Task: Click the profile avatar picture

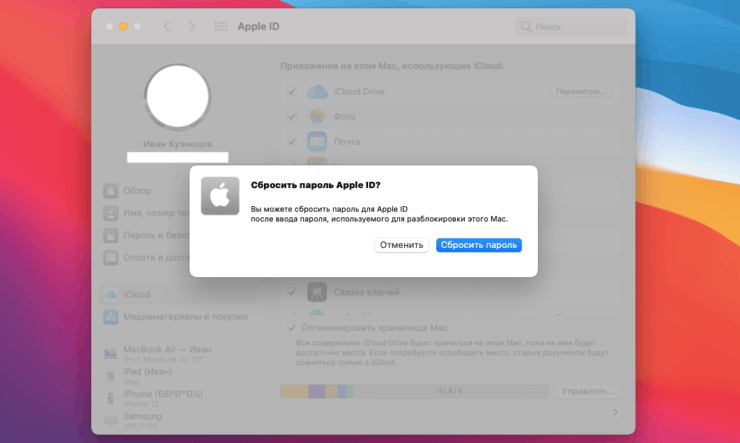Action: [x=177, y=96]
